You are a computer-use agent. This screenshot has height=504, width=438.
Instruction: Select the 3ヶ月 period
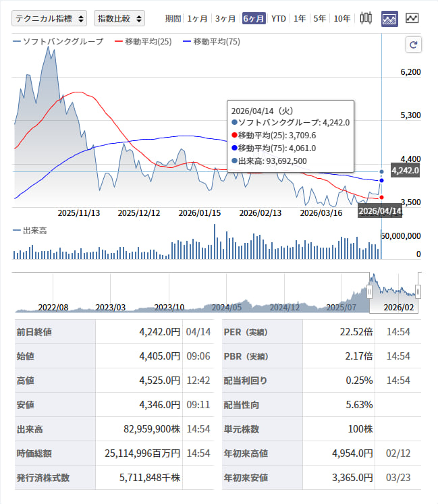(225, 19)
